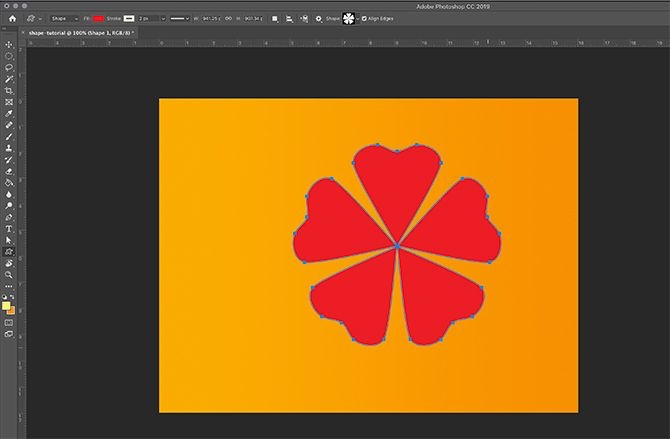Image resolution: width=670 pixels, height=439 pixels.
Task: Open the custom Shape picker dropdown
Action: pyautogui.click(x=350, y=18)
